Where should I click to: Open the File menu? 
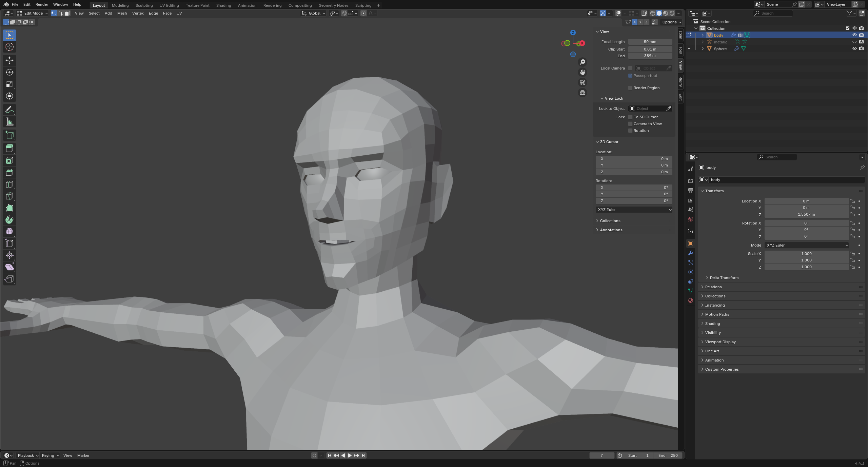pyautogui.click(x=15, y=4)
